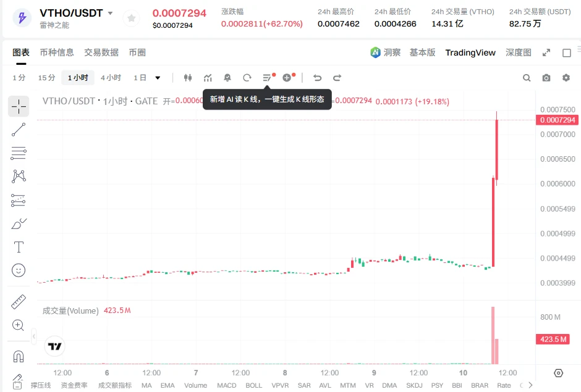Image resolution: width=581 pixels, height=392 pixels.
Task: Toggle the 资金费率 indicator
Action: pos(74,385)
